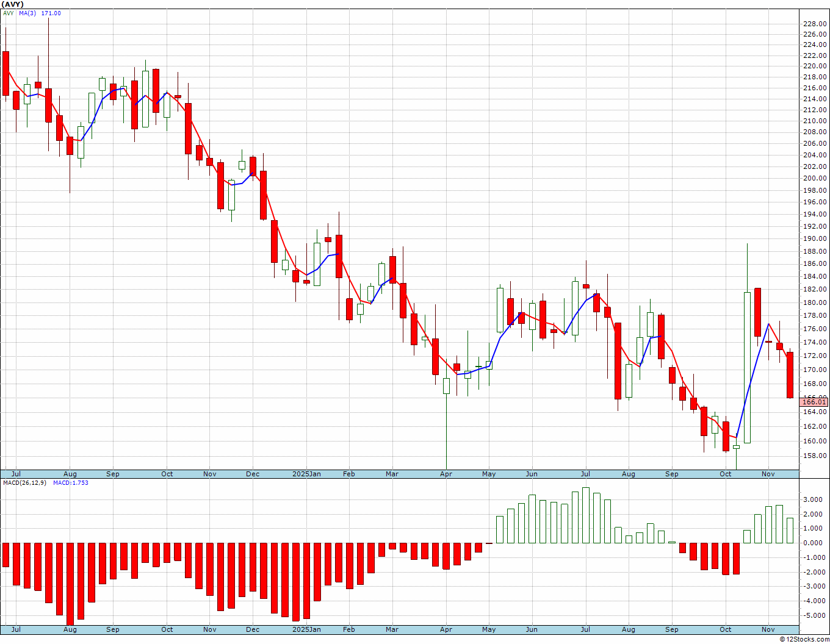Click the tall white candlestick in mid-October 2025
Screen dimensions: 830x644
747,368
